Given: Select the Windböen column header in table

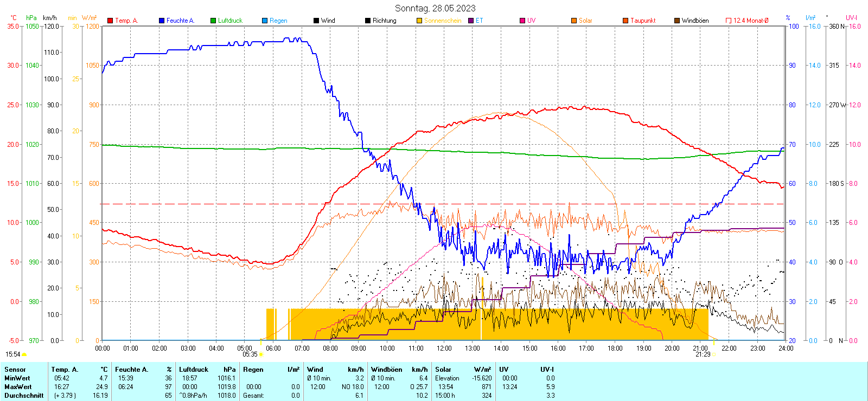Looking at the screenshot, I should [386, 370].
